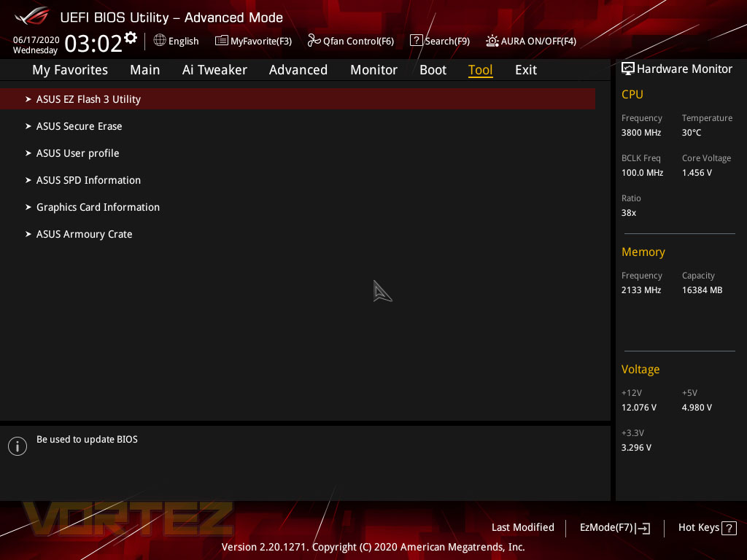Click the Hot Keys question mark icon
The image size is (747, 560).
coord(729,528)
